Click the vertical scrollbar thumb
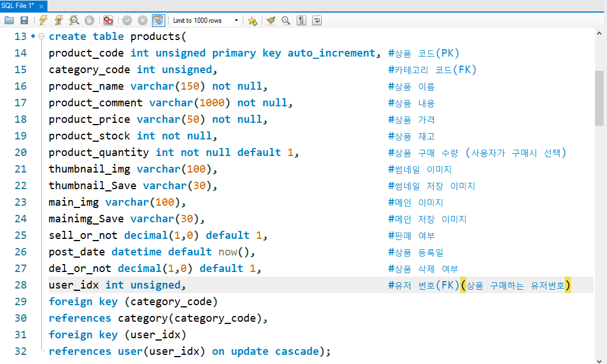The image size is (607, 364). [x=599, y=98]
